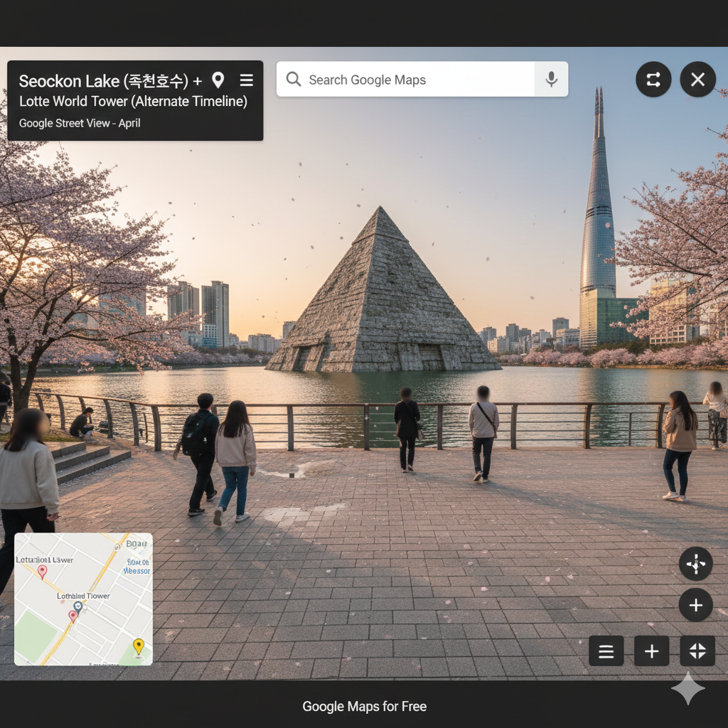The height and width of the screenshot is (728, 728).
Task: Open the square menu button at bottom right
Action: click(x=606, y=651)
